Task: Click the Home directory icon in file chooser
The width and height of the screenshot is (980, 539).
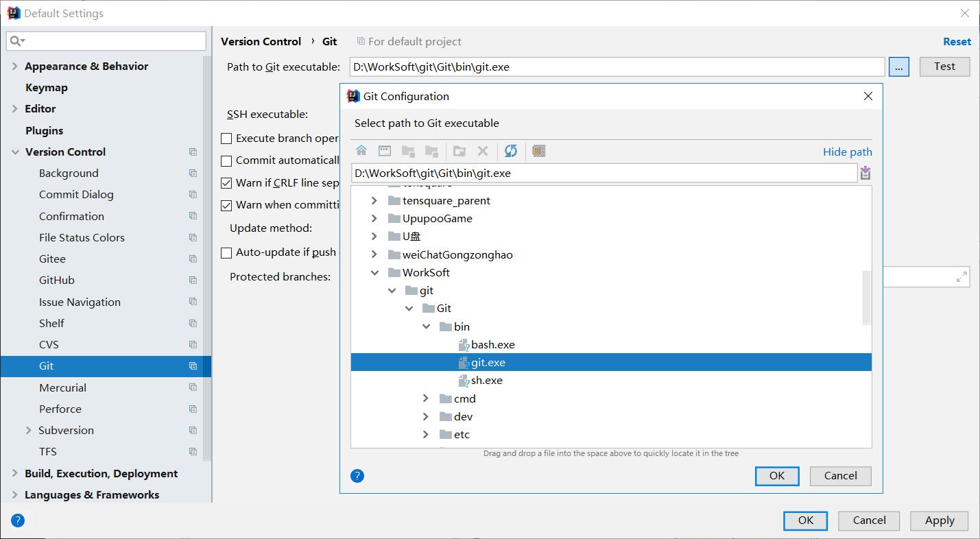Action: click(x=361, y=151)
